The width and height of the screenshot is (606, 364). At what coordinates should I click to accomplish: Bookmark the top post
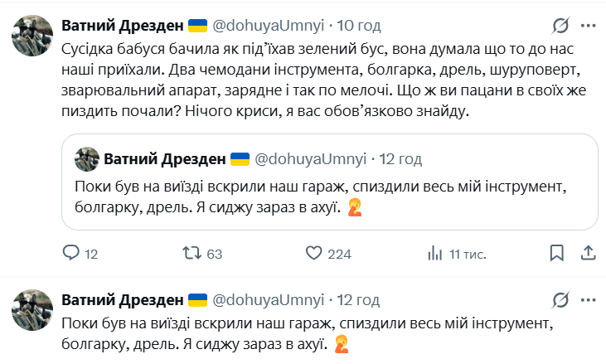[557, 253]
